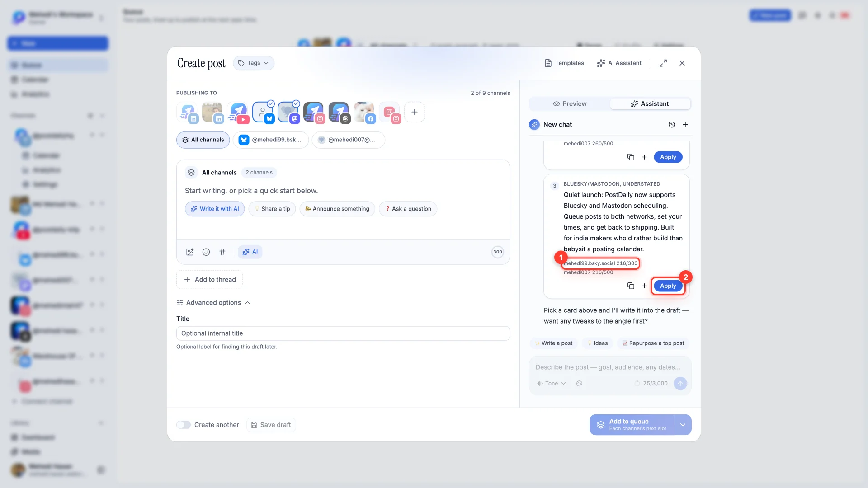Select the All channels pill tab
Screen dimensions: 868x488
203,140
